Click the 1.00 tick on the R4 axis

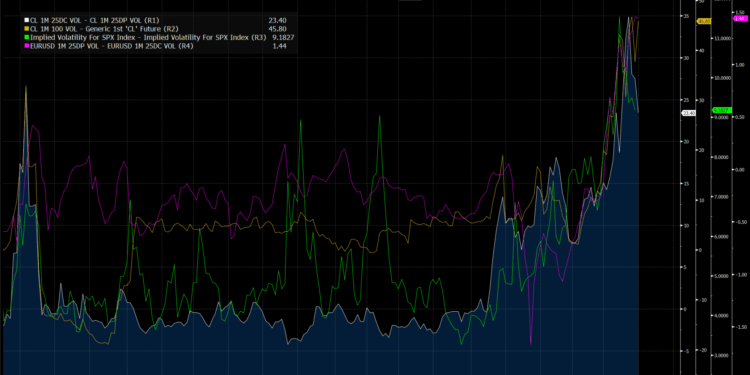pos(739,65)
